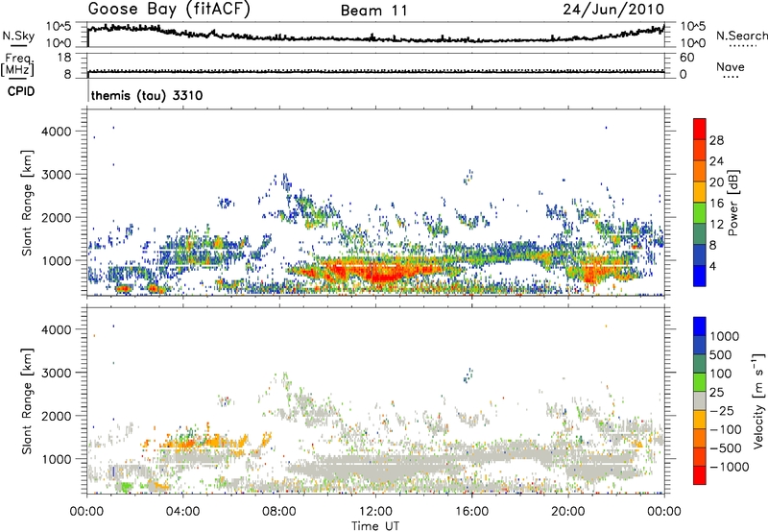Click the 'Goose Bay (fitACF)' title
Image resolution: width=768 pixels, height=532 pixels.
pos(169,10)
